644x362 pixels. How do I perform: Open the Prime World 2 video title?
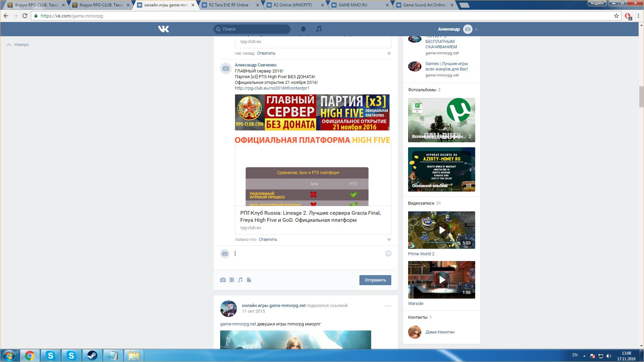click(421, 254)
